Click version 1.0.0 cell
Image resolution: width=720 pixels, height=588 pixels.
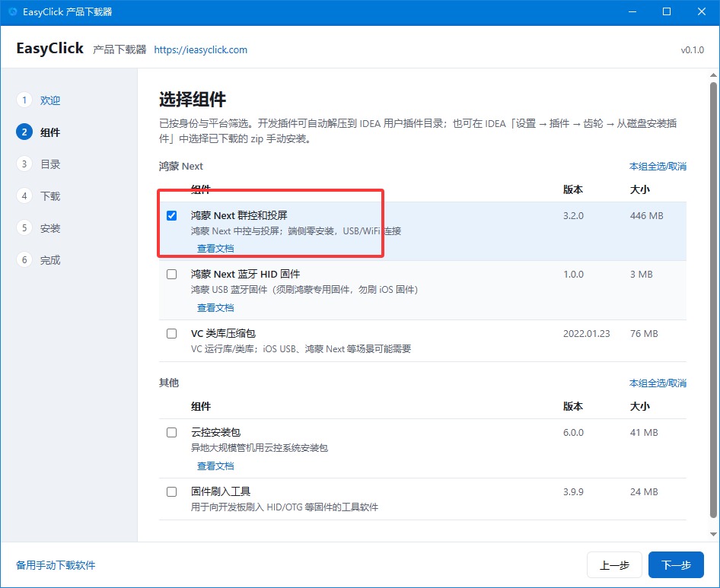coord(573,275)
